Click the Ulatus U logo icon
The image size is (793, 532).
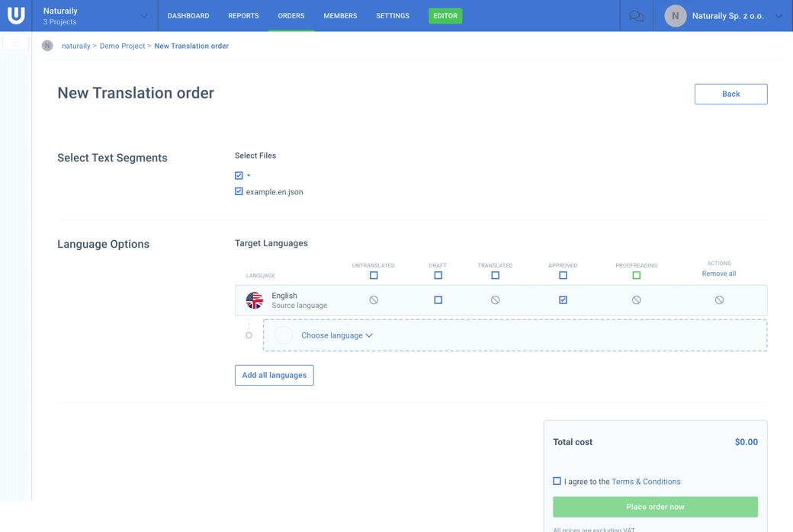(16, 15)
